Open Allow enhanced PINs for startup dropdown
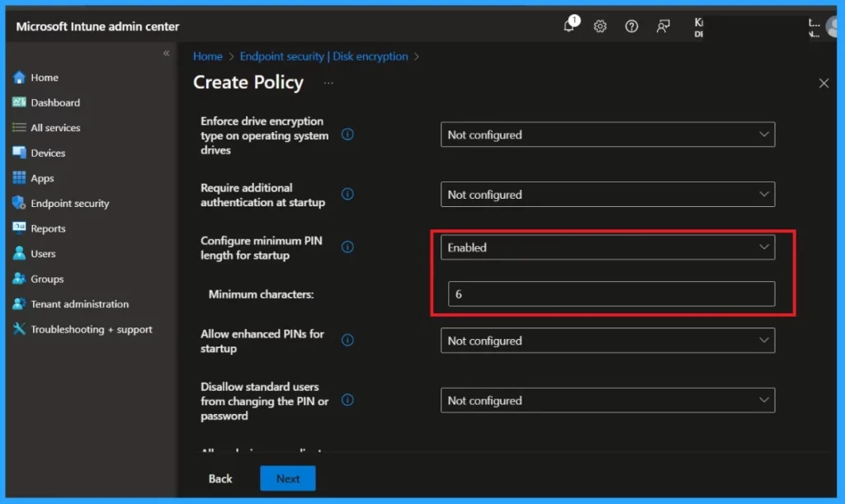 pyautogui.click(x=607, y=341)
